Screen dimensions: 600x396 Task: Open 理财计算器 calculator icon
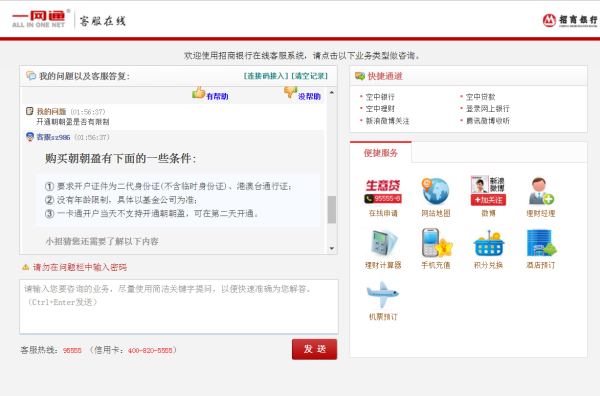point(383,243)
